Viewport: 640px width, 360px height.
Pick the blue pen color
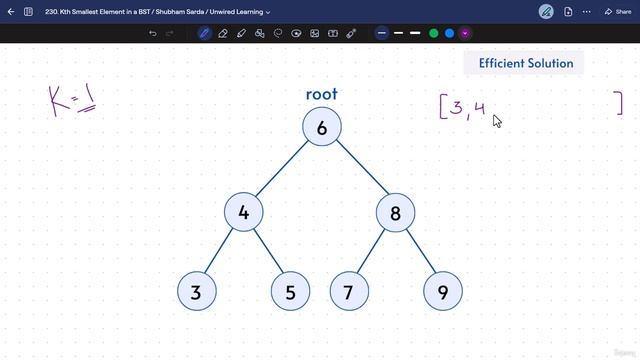tap(449, 33)
